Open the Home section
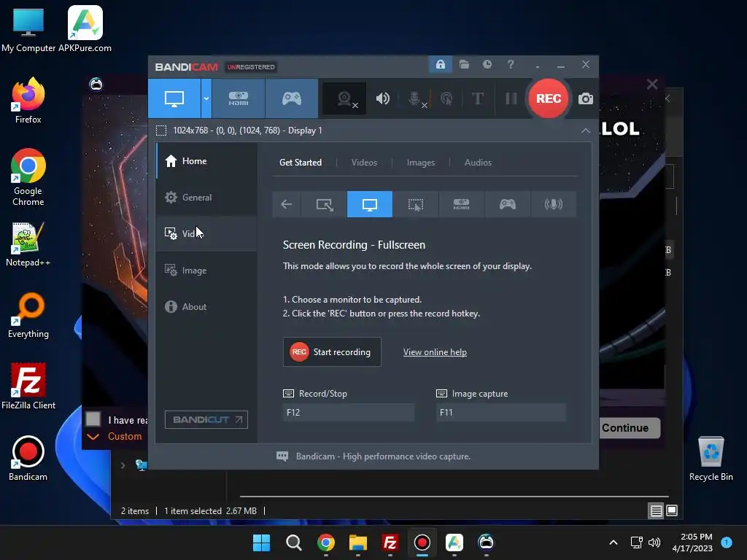This screenshot has height=560, width=747. pos(206,161)
